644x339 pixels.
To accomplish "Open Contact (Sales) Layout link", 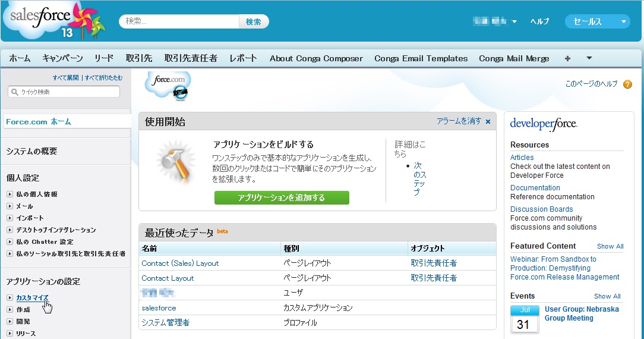I will pyautogui.click(x=180, y=263).
